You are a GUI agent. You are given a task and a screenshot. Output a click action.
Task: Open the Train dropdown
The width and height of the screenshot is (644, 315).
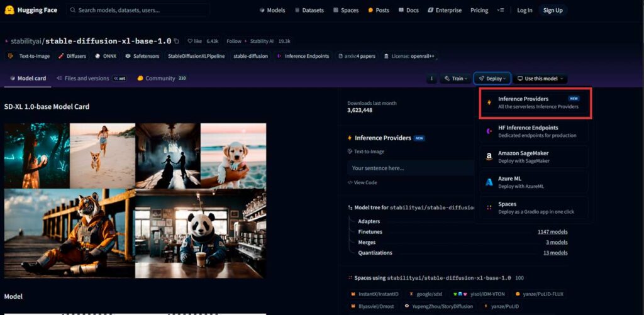(455, 79)
